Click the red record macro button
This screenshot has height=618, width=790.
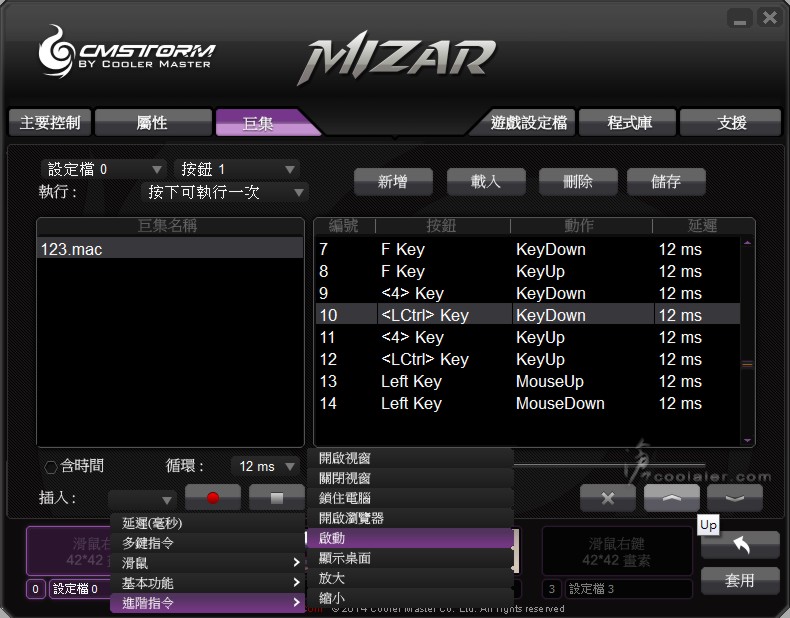pyautogui.click(x=213, y=498)
